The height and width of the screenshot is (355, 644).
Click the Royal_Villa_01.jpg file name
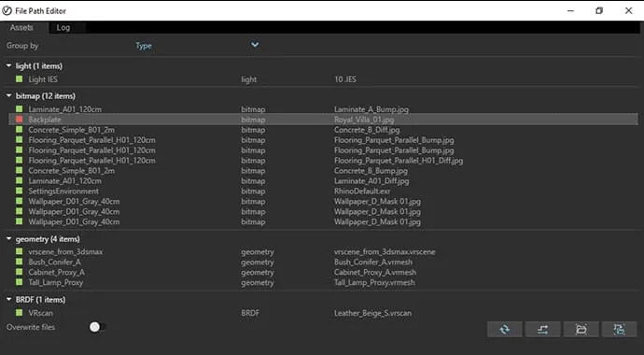(x=364, y=120)
